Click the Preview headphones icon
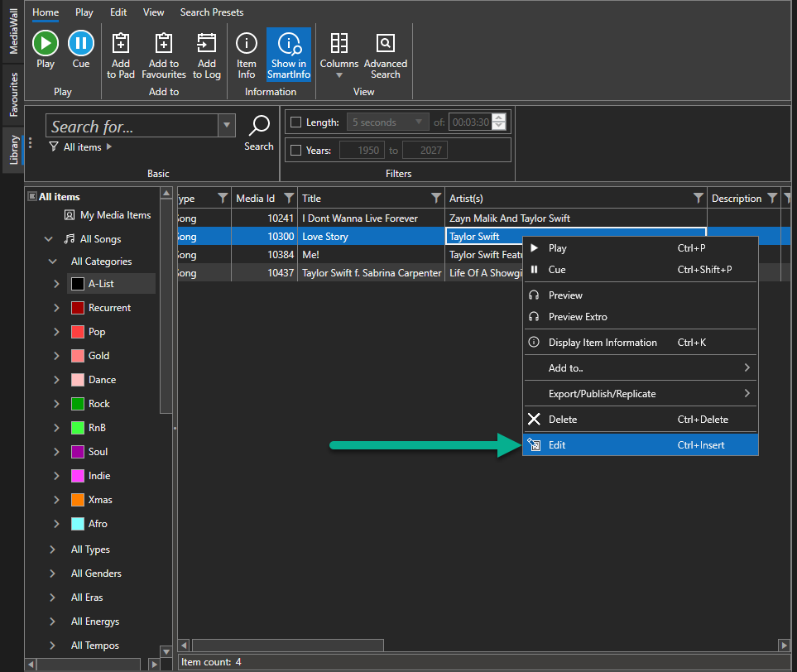Viewport: 797px width, 672px height. click(534, 295)
